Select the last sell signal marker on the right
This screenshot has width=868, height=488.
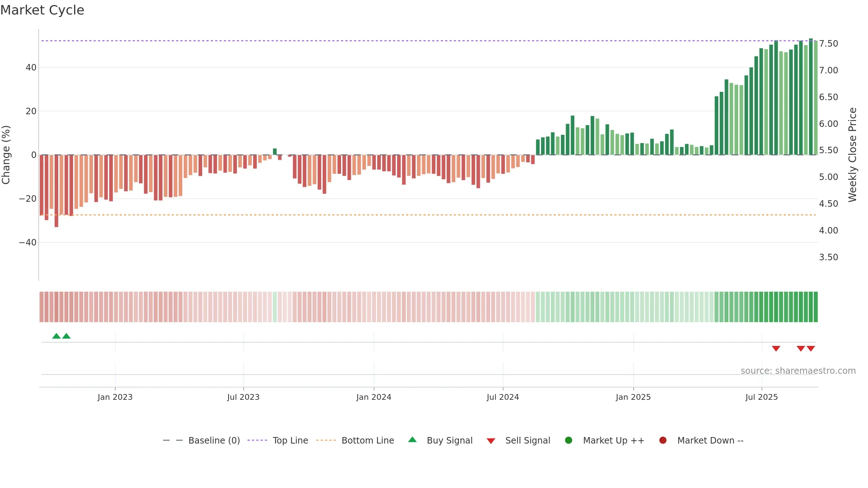811,348
